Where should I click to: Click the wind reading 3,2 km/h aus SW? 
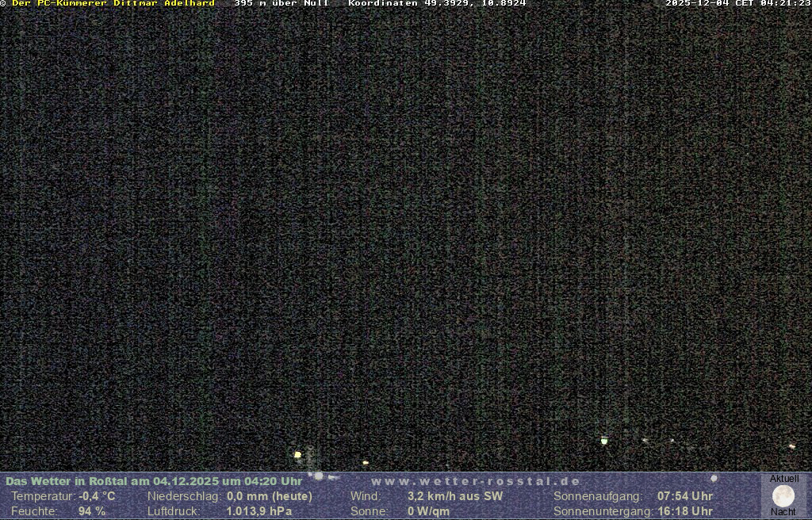(x=455, y=496)
